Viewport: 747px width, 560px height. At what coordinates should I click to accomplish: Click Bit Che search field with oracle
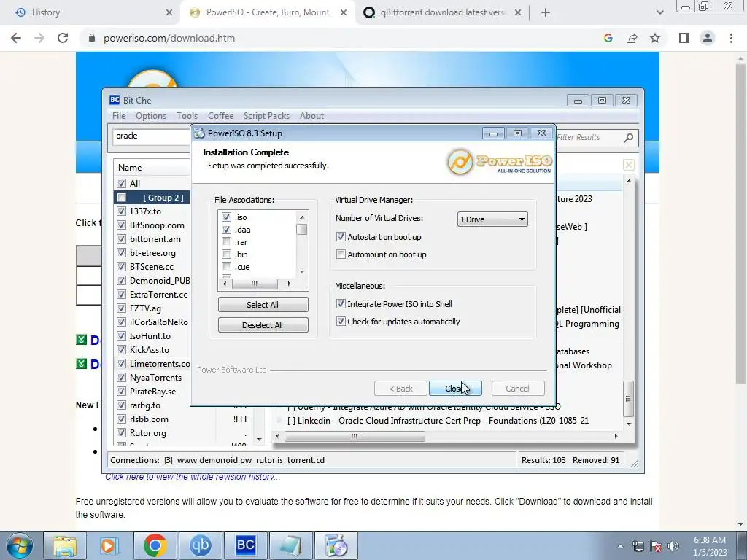[x=152, y=136]
